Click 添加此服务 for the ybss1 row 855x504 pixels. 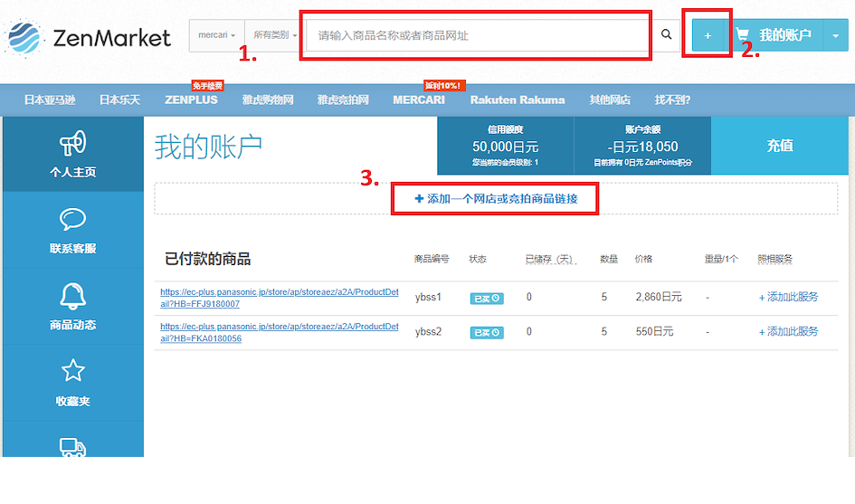click(x=788, y=298)
